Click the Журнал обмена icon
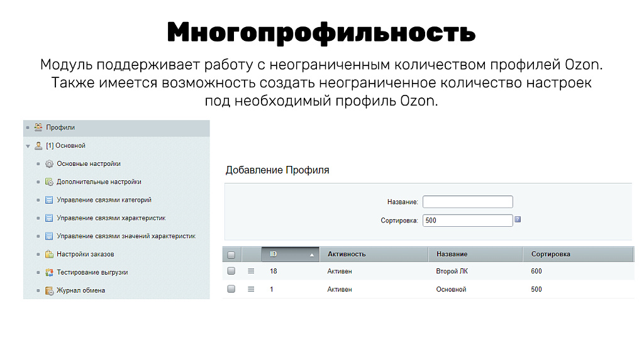The width and height of the screenshot is (644, 362). tap(50, 290)
